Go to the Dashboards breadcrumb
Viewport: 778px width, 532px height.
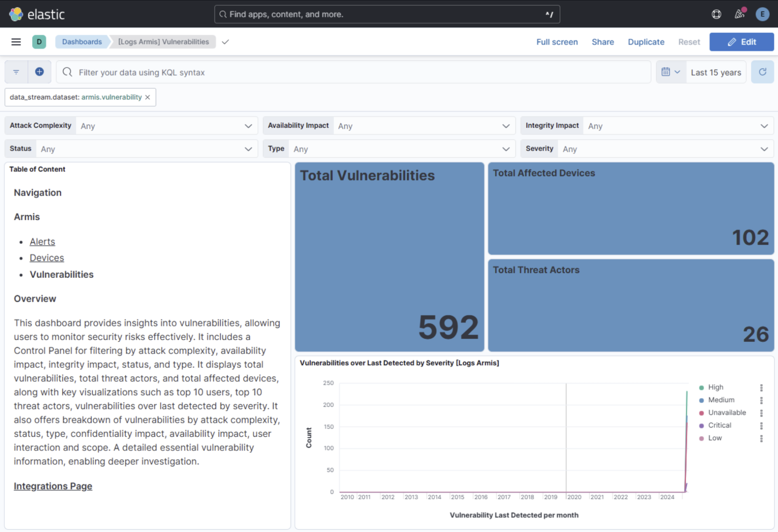[x=82, y=42]
